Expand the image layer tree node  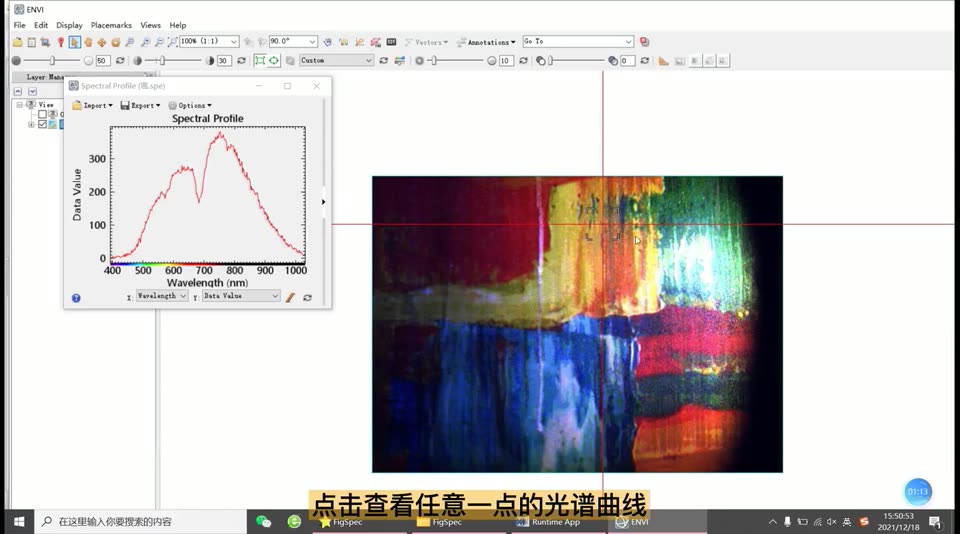[x=31, y=124]
